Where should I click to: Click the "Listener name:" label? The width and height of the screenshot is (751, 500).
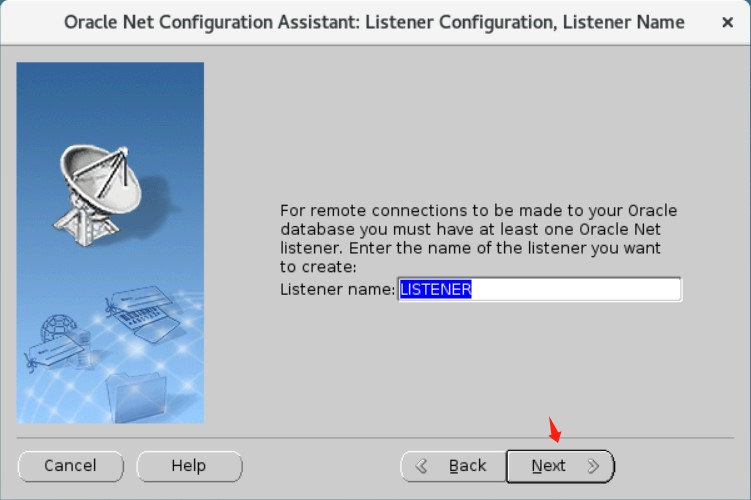click(338, 289)
